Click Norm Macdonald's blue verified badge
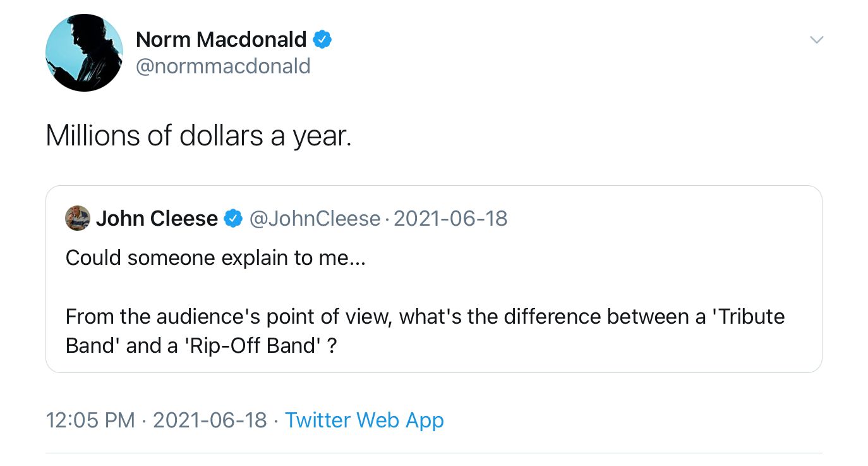Screen dimensions: 868x466 (x=323, y=40)
